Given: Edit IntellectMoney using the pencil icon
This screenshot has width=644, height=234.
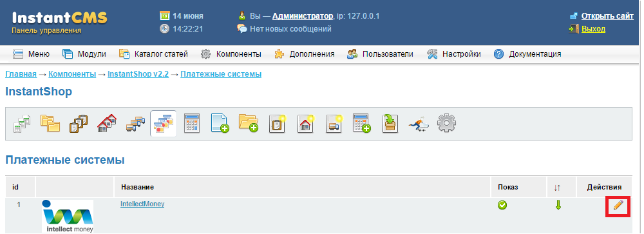Looking at the screenshot, I should click(x=618, y=205).
